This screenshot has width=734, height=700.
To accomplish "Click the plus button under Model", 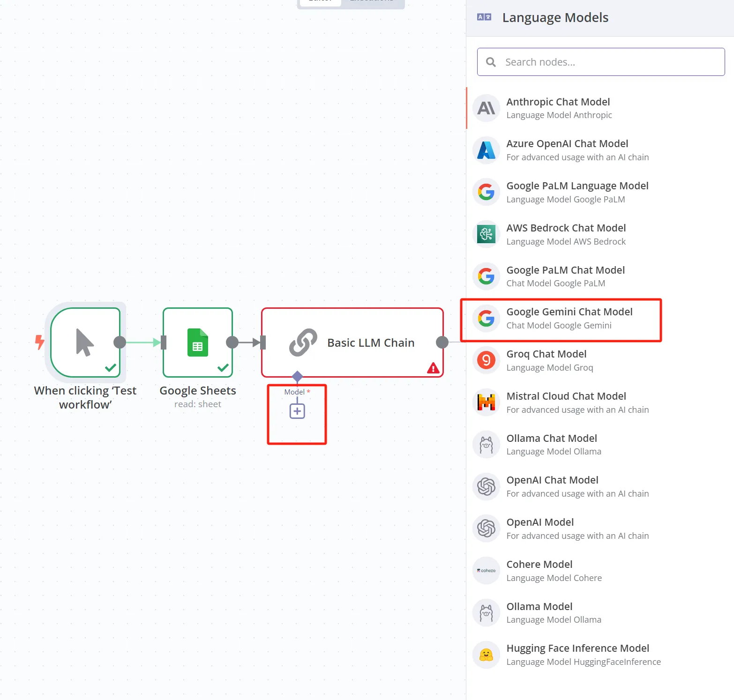I will point(297,411).
